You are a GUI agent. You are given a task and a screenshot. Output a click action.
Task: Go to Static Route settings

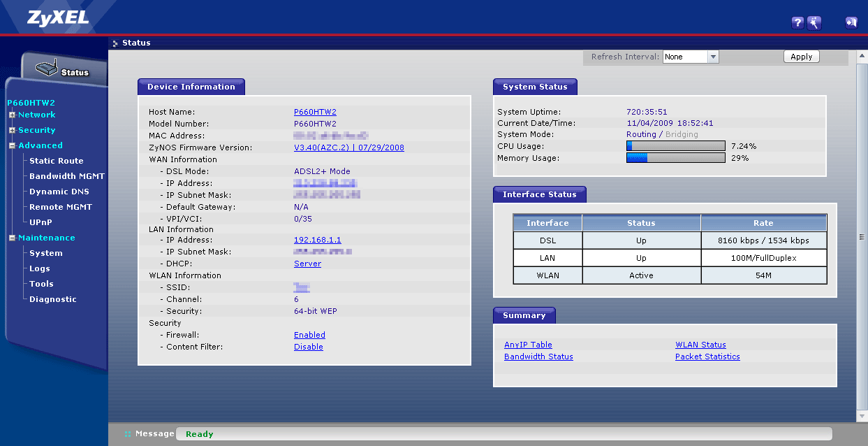57,161
